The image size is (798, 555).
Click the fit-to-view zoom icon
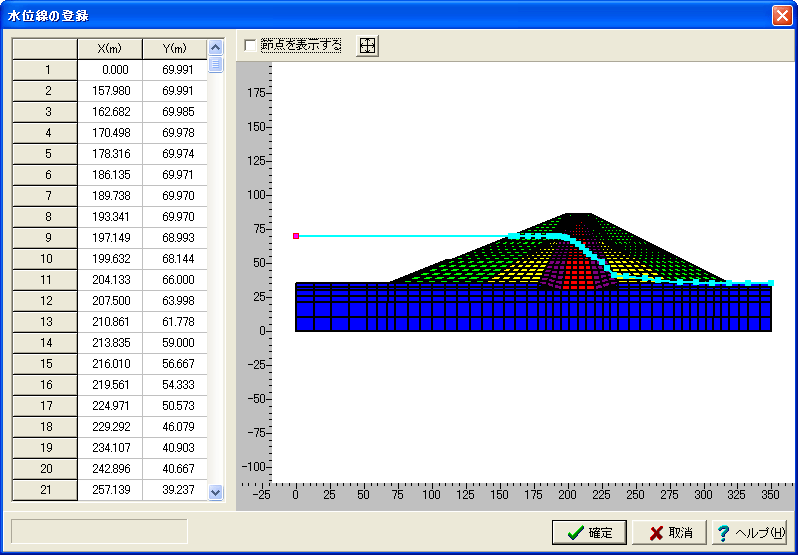pyautogui.click(x=367, y=46)
